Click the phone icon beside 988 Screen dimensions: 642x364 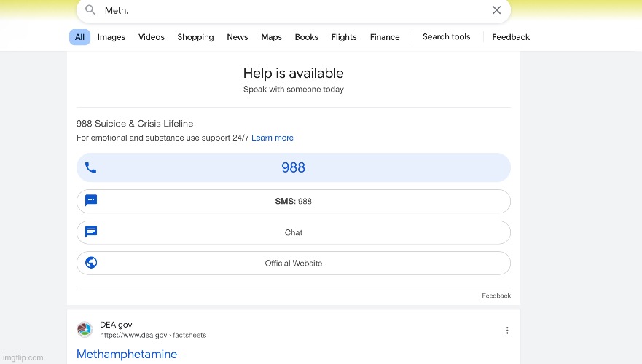click(90, 167)
